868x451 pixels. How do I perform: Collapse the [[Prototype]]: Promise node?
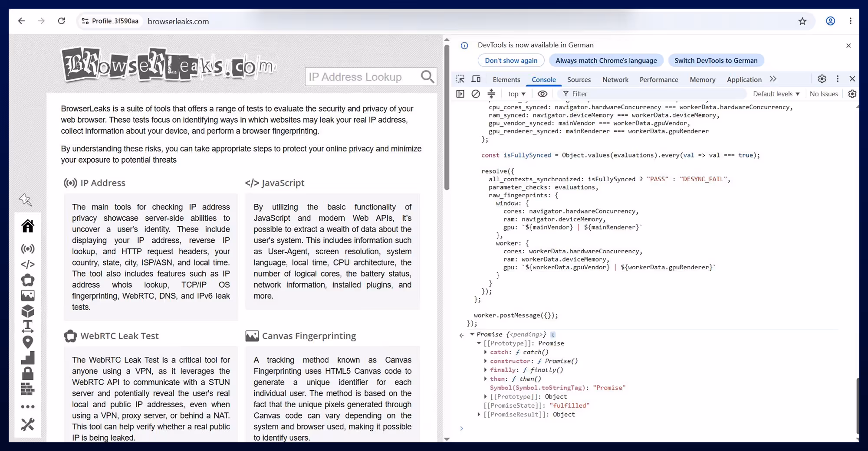(x=479, y=343)
